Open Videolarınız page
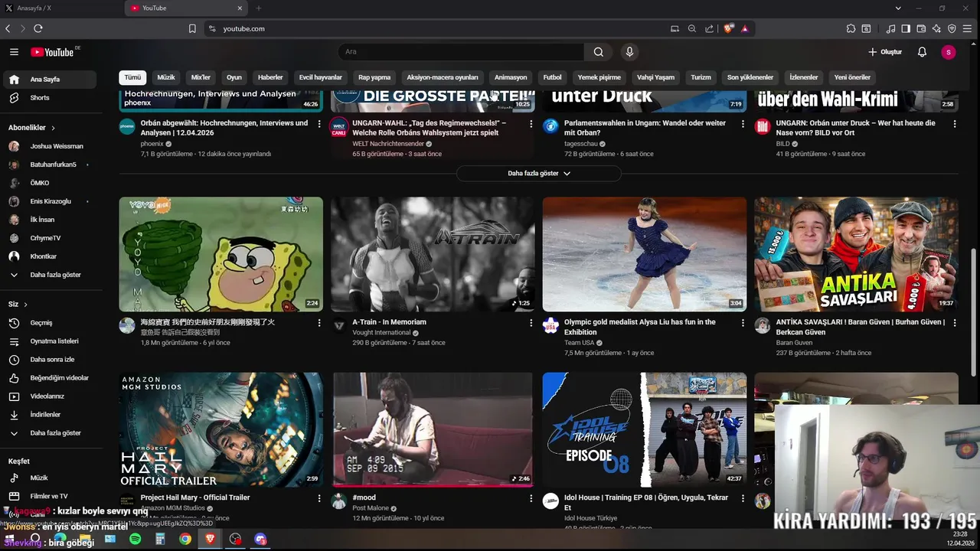 [x=51, y=396]
